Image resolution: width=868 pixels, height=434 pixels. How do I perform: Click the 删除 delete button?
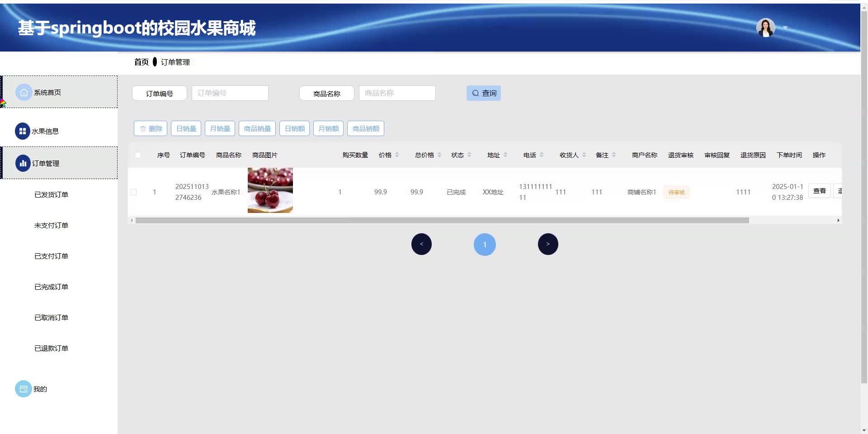pyautogui.click(x=151, y=128)
